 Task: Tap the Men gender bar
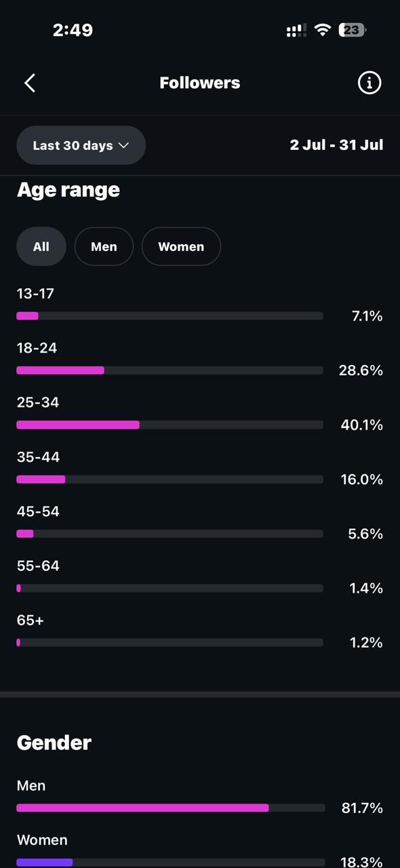point(171,808)
